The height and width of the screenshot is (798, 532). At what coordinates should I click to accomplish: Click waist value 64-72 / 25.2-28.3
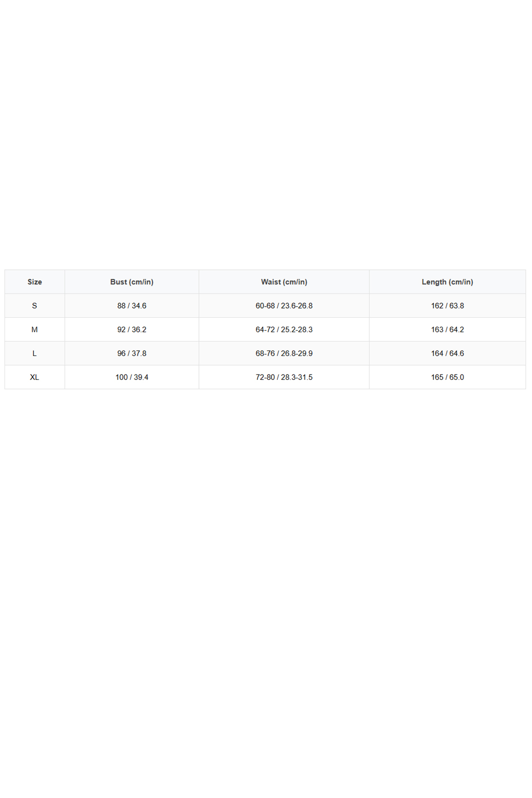(284, 330)
